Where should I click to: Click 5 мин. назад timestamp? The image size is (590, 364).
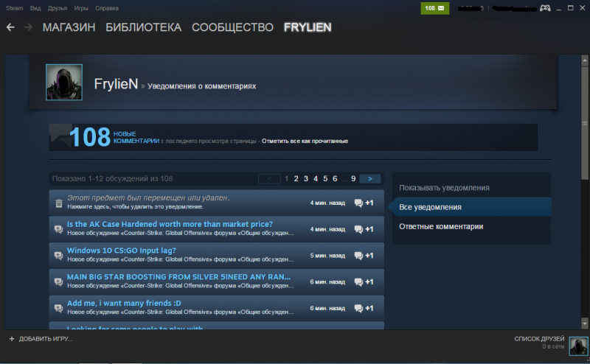(327, 256)
